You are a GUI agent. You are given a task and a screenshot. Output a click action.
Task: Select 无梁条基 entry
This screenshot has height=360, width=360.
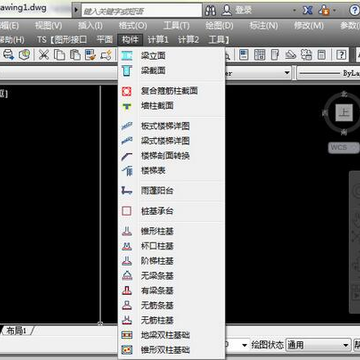[172, 276]
